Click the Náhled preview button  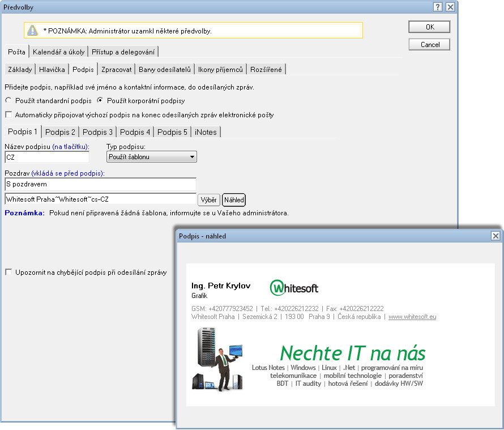(x=234, y=200)
